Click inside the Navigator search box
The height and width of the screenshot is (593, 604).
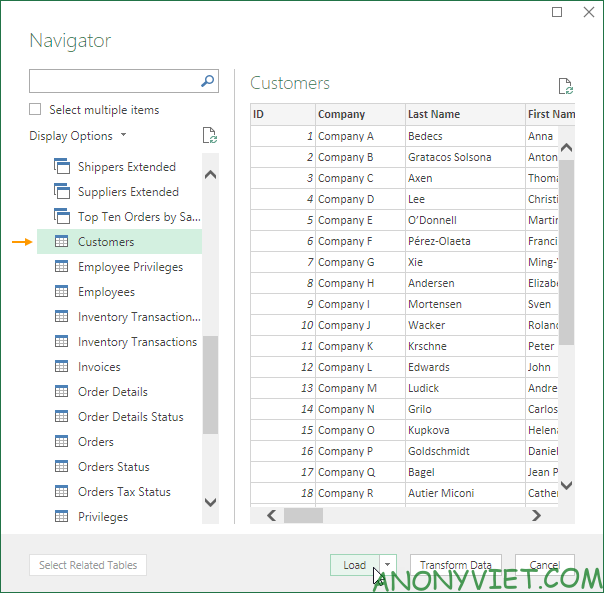tap(113, 82)
